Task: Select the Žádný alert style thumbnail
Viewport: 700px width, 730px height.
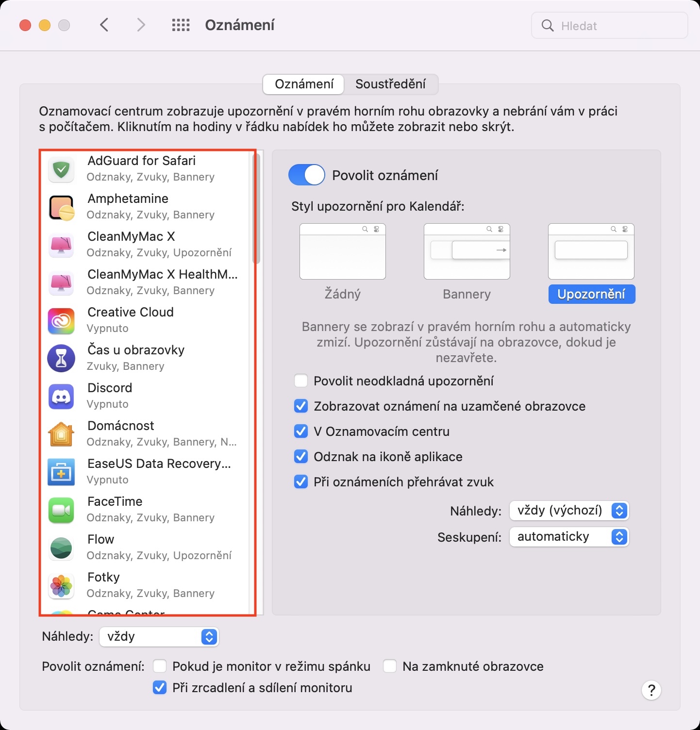Action: tap(343, 251)
